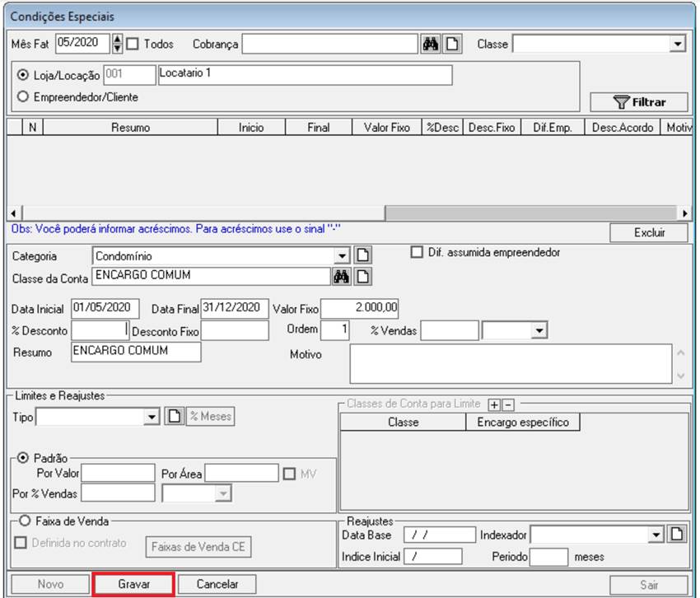700x598 pixels.
Task: Click the Gravar button
Action: coord(133,584)
